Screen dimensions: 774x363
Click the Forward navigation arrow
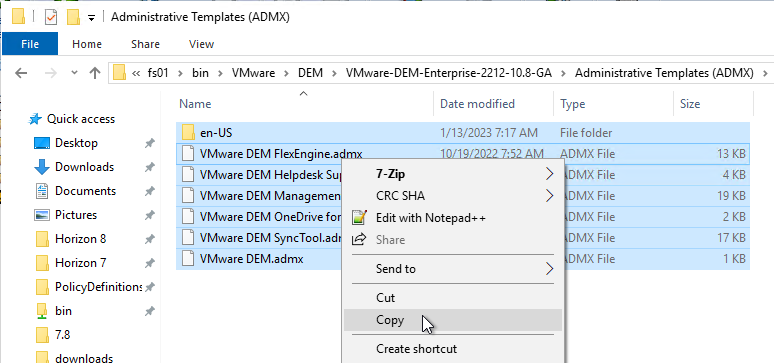51,73
